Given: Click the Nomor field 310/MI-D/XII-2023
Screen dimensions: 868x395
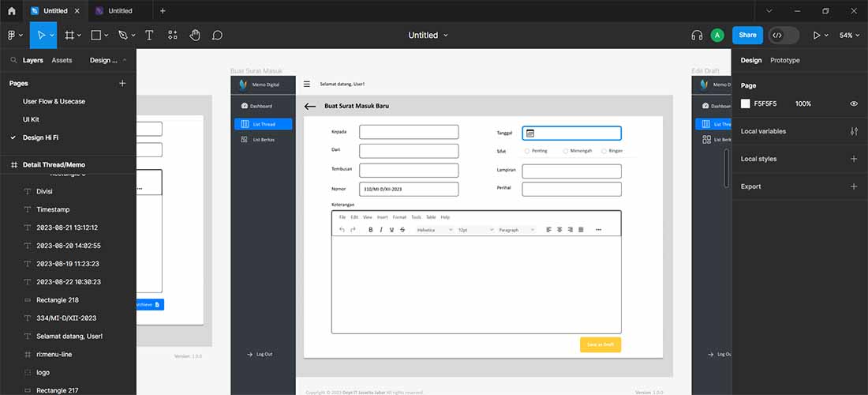Looking at the screenshot, I should point(409,189).
